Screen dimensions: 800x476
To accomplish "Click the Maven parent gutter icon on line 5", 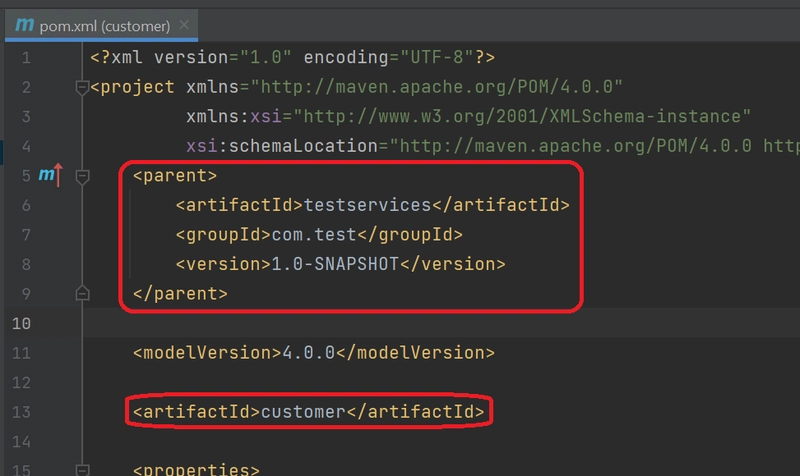I will coord(51,175).
